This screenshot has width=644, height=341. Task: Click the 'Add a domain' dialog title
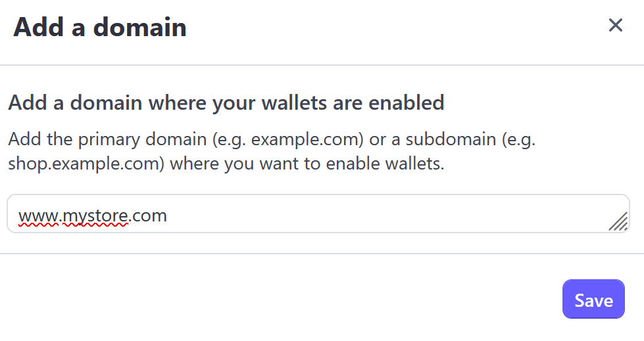100,28
